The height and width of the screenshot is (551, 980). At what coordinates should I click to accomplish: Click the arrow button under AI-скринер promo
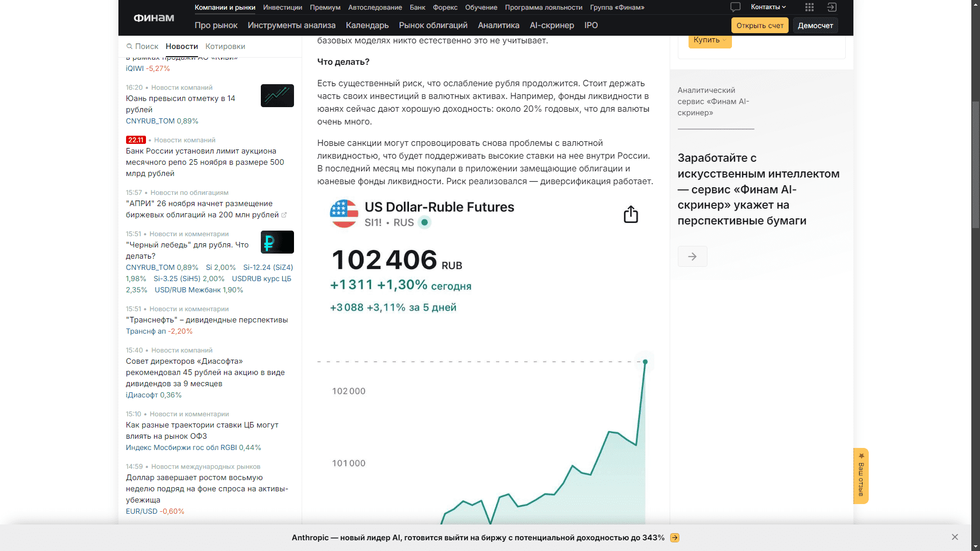click(x=692, y=257)
